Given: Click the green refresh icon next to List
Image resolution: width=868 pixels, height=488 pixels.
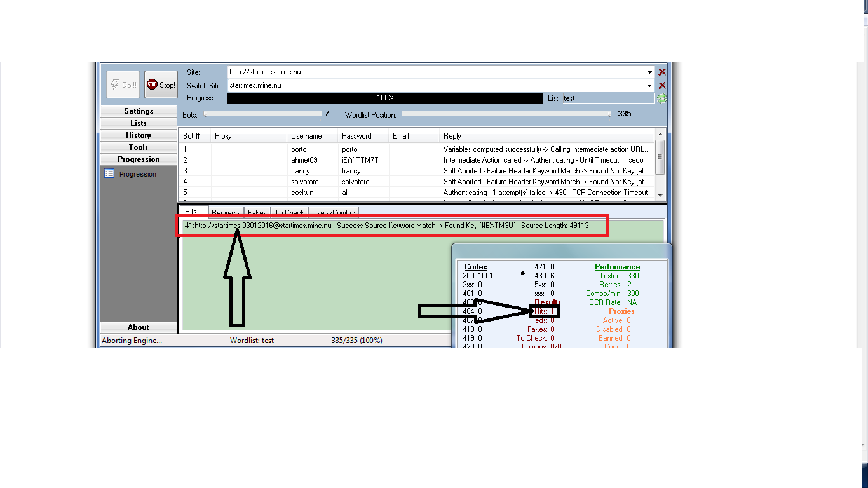Looking at the screenshot, I should click(x=662, y=98).
